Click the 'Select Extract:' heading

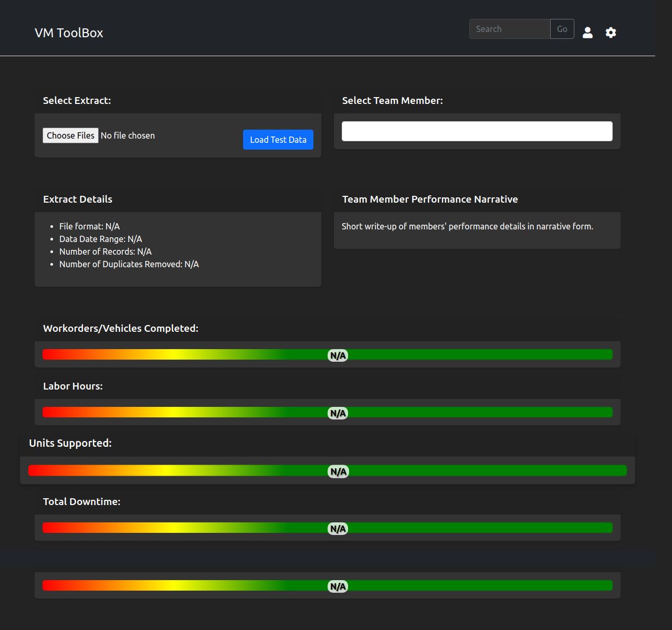(x=77, y=100)
